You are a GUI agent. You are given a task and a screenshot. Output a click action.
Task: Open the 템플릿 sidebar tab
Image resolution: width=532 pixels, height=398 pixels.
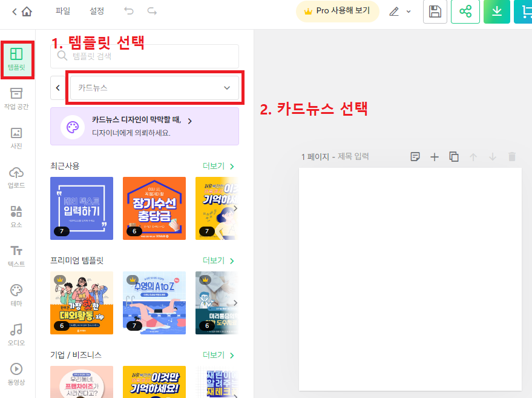click(x=16, y=59)
